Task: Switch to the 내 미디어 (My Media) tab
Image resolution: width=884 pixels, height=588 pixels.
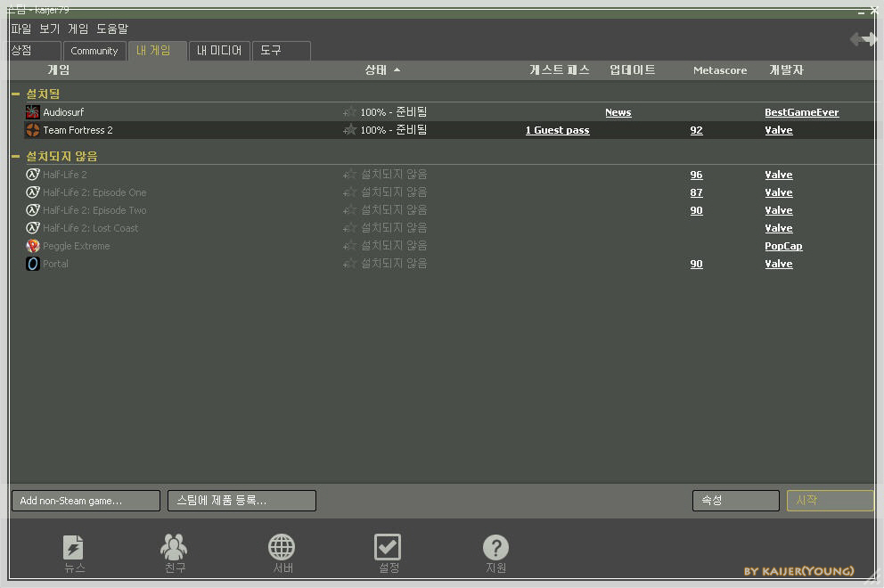Action: 218,51
